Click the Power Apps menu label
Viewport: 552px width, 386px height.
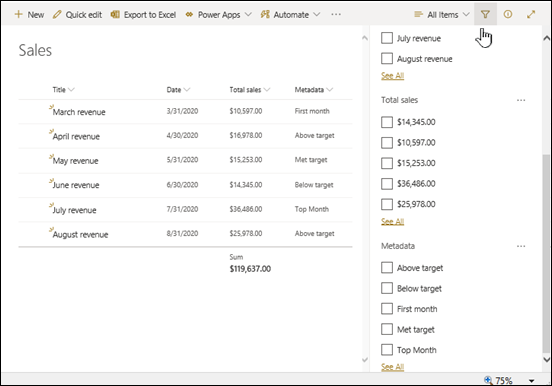click(x=219, y=15)
